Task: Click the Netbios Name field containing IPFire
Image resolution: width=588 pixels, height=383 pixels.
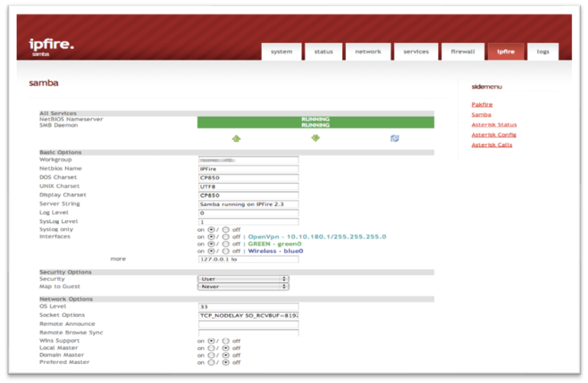Action: (x=248, y=169)
